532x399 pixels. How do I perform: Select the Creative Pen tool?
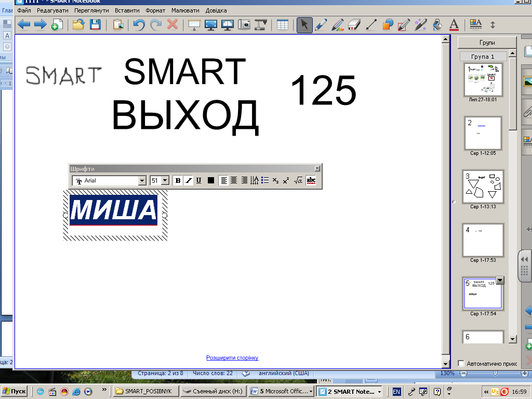[338, 24]
